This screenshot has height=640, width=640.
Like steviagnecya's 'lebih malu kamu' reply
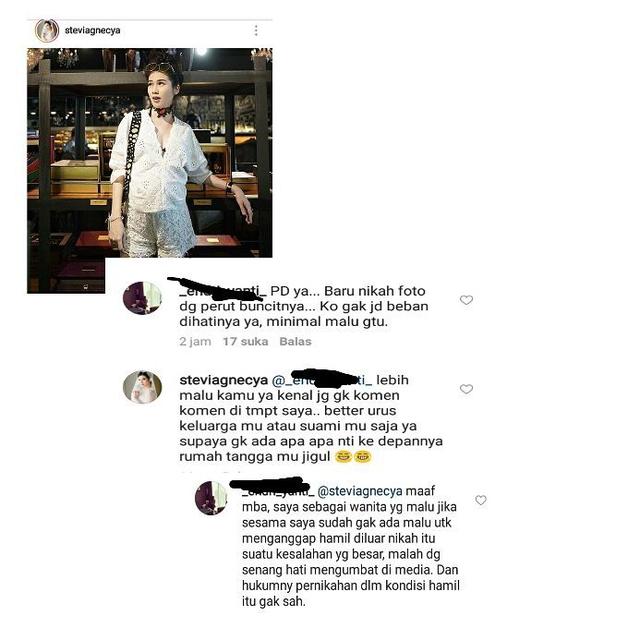[466, 389]
